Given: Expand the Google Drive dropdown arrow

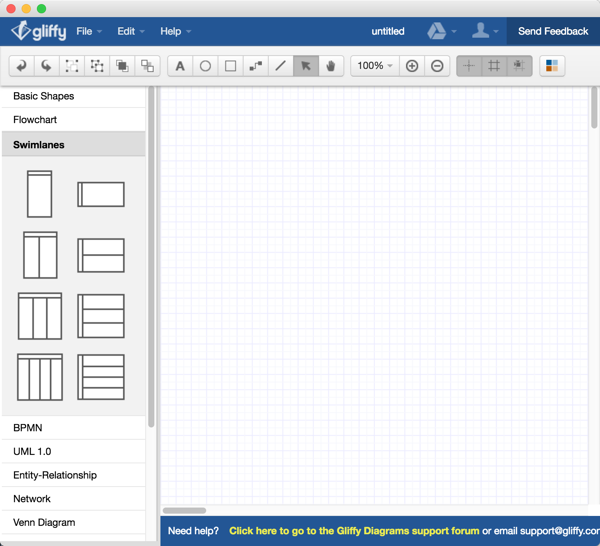Looking at the screenshot, I should coord(454,31).
